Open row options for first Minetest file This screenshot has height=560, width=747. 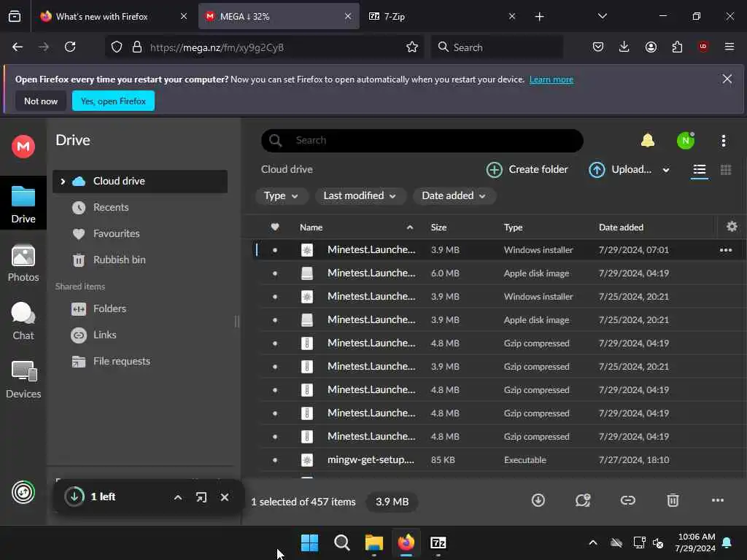(726, 250)
